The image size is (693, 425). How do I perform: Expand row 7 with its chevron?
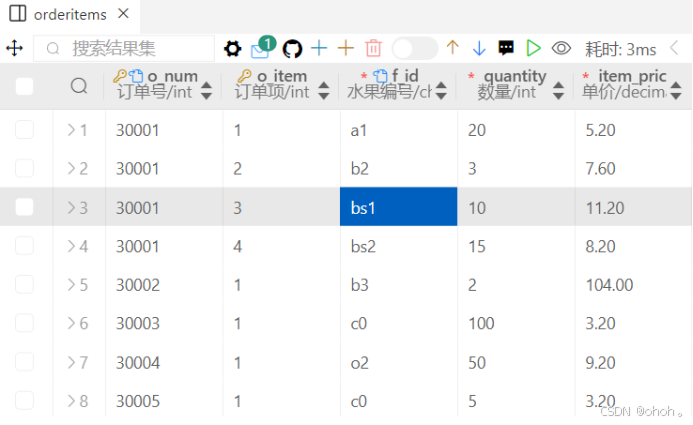[71, 362]
